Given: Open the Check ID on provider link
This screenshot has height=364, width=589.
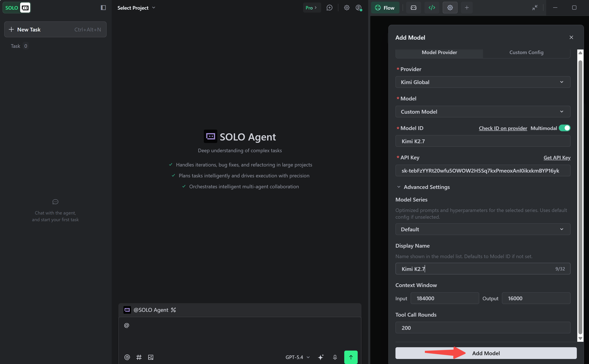Looking at the screenshot, I should point(503,128).
